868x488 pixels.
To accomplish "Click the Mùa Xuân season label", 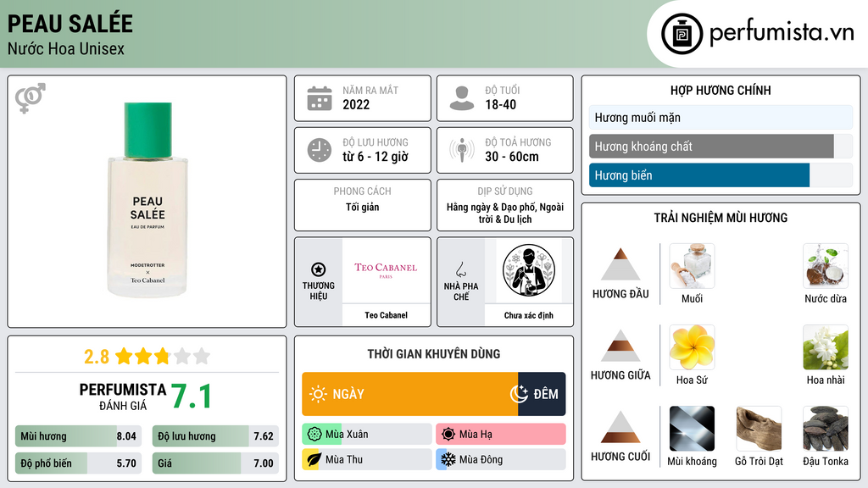I will point(347,435).
